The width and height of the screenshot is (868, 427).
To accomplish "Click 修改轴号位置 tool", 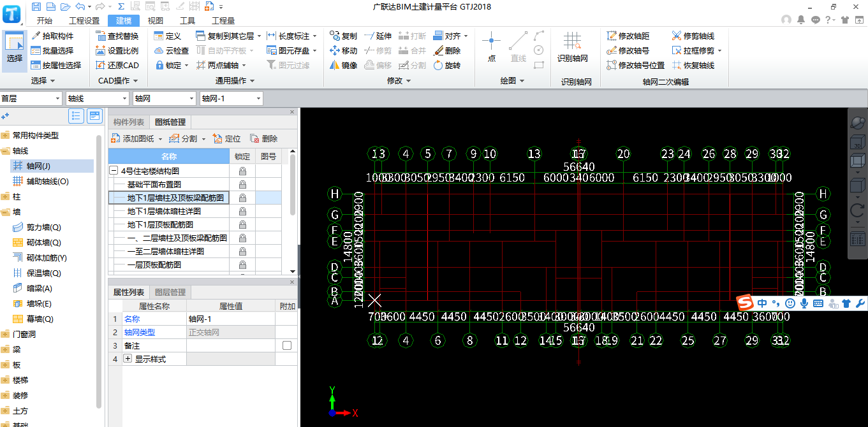I will click(x=636, y=65).
